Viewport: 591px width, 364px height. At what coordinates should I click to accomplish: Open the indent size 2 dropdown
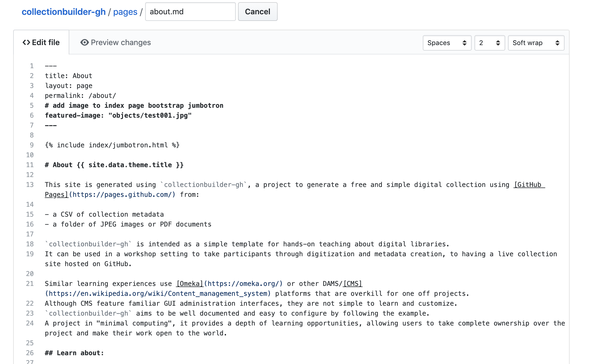(489, 43)
